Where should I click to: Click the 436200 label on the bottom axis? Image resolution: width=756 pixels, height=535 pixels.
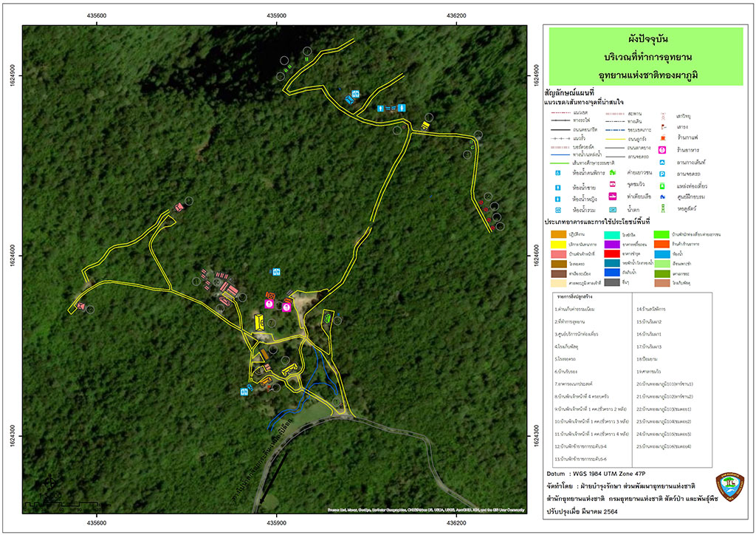456,522
